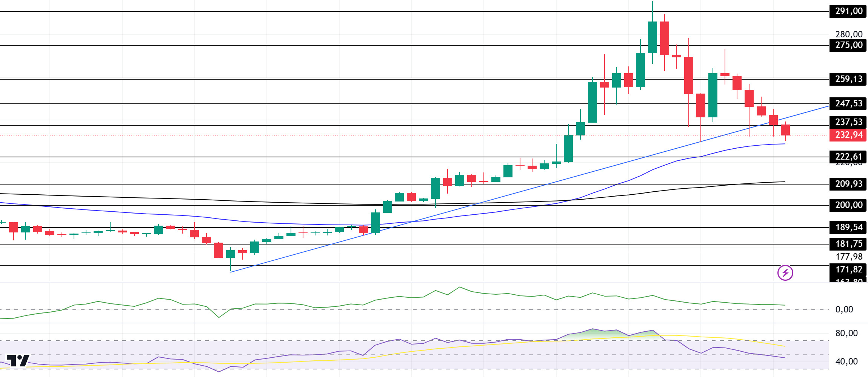Click the 40,00 RSI scale value

click(x=846, y=361)
